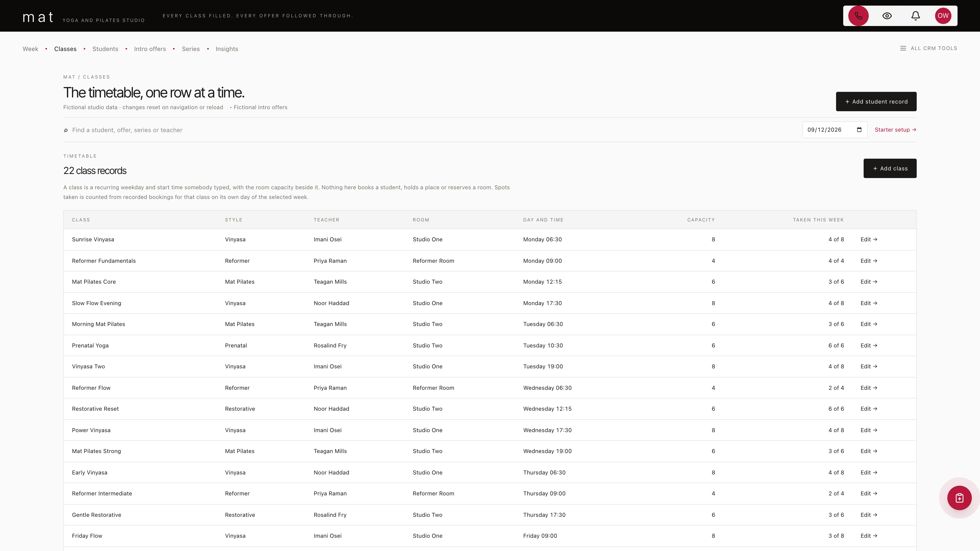Open the OW user avatar menu
Viewport: 980px width, 551px height.
pyautogui.click(x=943, y=16)
